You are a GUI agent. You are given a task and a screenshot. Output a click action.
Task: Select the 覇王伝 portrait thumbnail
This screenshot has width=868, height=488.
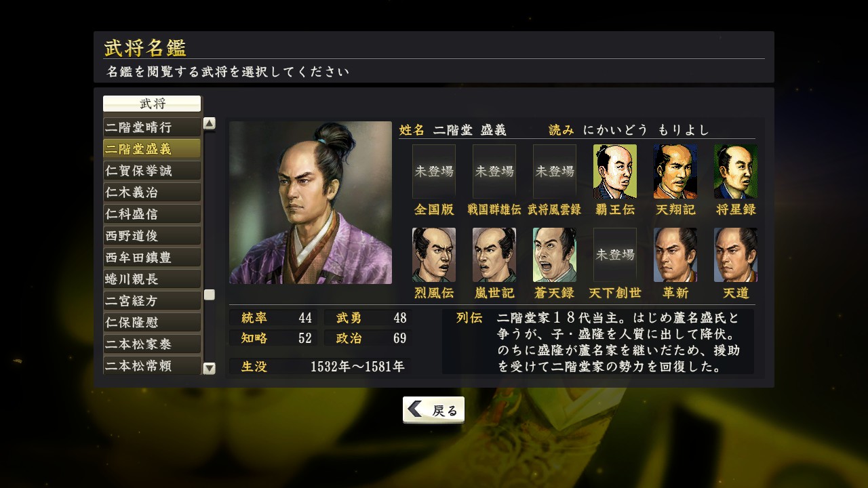[x=615, y=171]
